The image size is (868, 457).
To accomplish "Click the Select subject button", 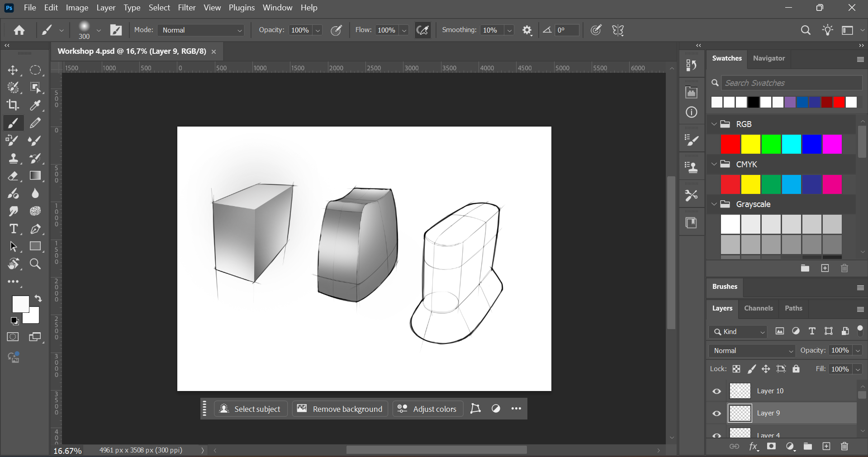I will (250, 409).
